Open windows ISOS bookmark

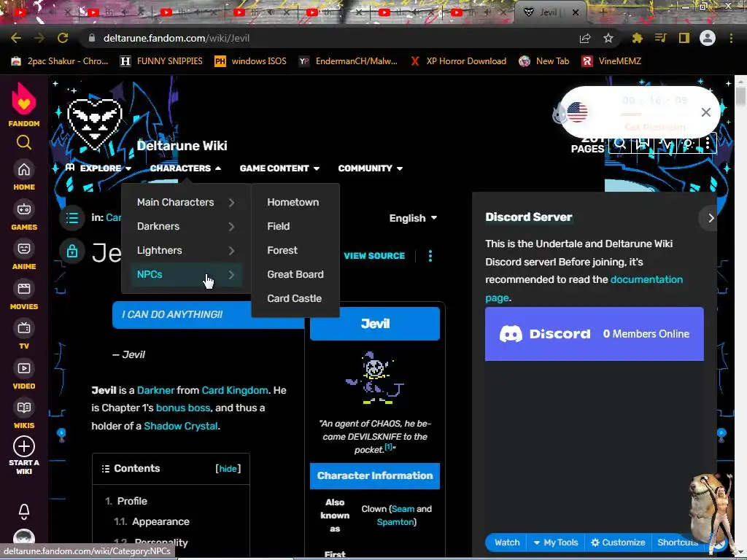251,61
